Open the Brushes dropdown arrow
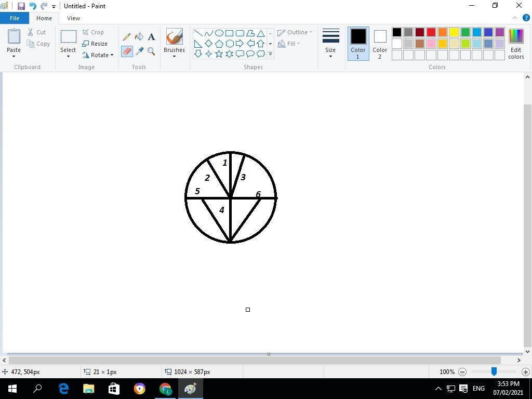 [174, 56]
